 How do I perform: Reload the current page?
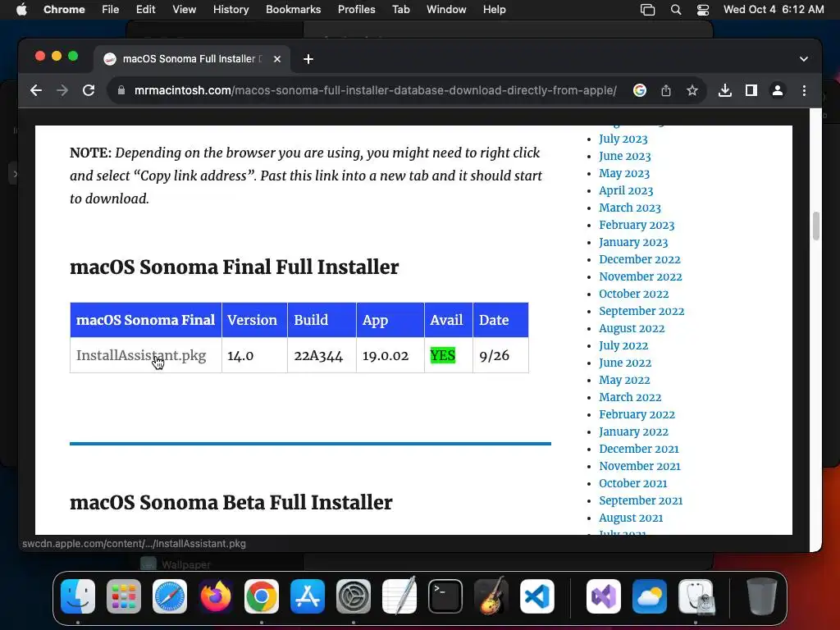coord(89,90)
